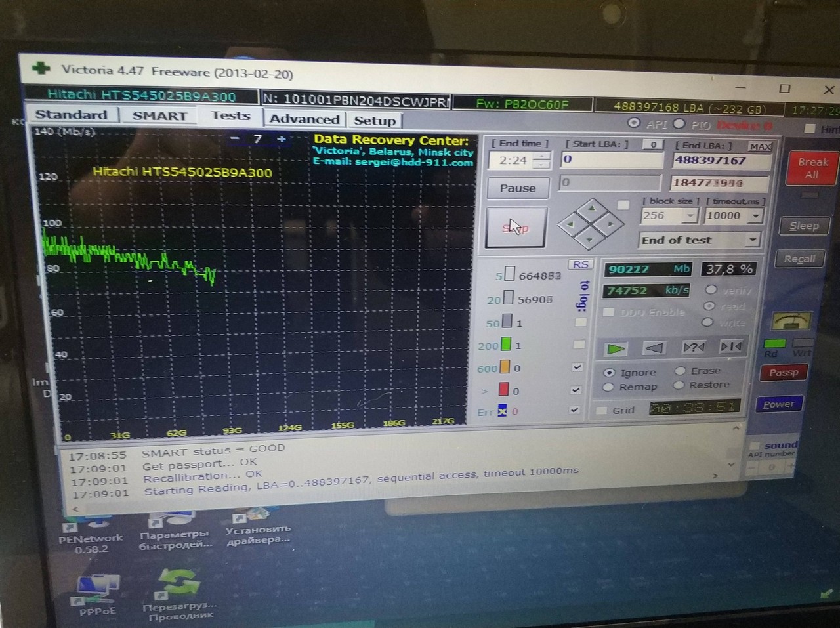Viewport: 840px width, 628px height.
Task: Open the block size dropdown
Action: tap(690, 216)
